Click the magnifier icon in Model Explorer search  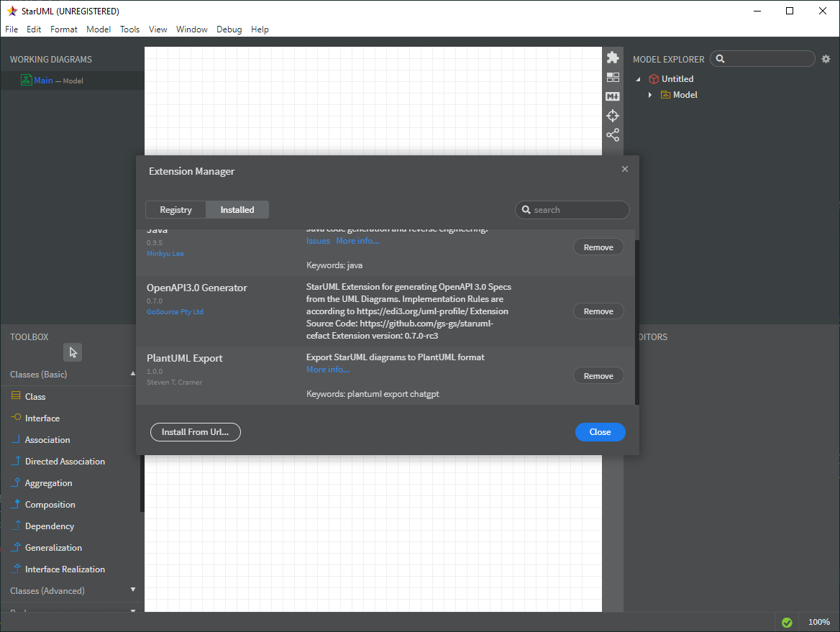tap(720, 59)
